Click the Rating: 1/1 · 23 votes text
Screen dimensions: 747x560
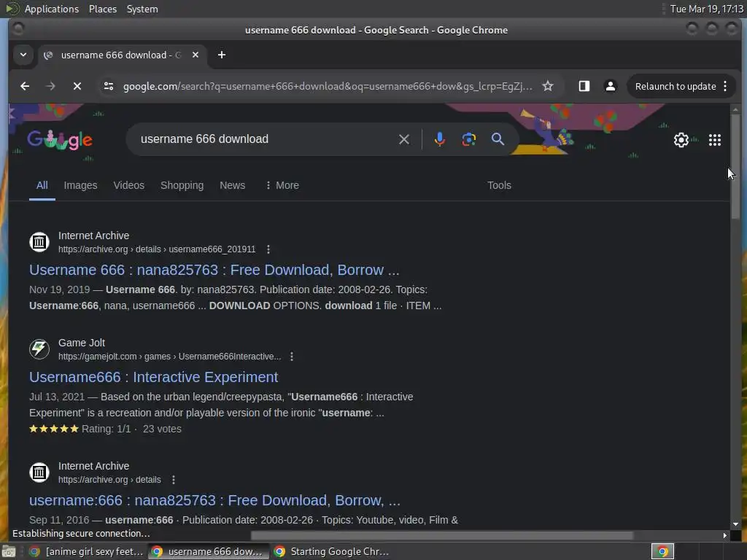(x=131, y=429)
